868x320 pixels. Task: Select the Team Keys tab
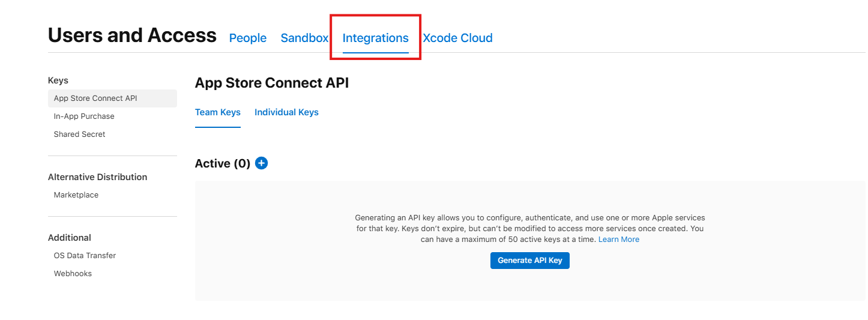tap(218, 112)
